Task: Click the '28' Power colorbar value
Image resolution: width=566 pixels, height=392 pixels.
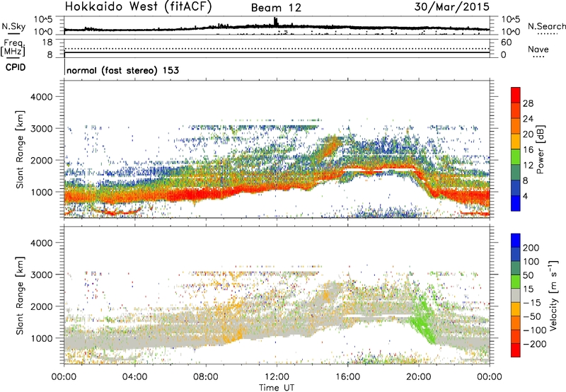Action: click(528, 103)
